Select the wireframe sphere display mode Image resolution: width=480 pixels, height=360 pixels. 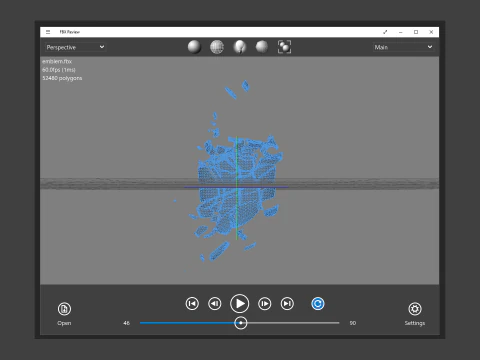coord(217,47)
